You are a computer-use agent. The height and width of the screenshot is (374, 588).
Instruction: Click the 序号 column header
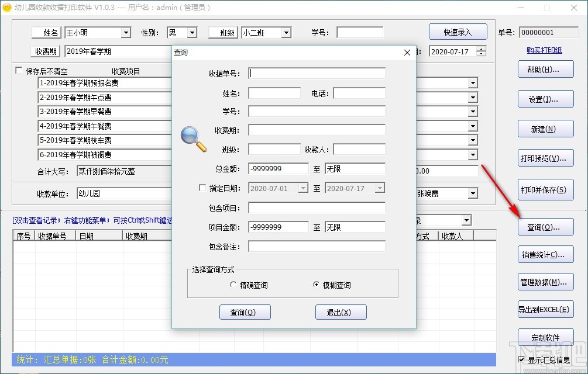click(24, 236)
